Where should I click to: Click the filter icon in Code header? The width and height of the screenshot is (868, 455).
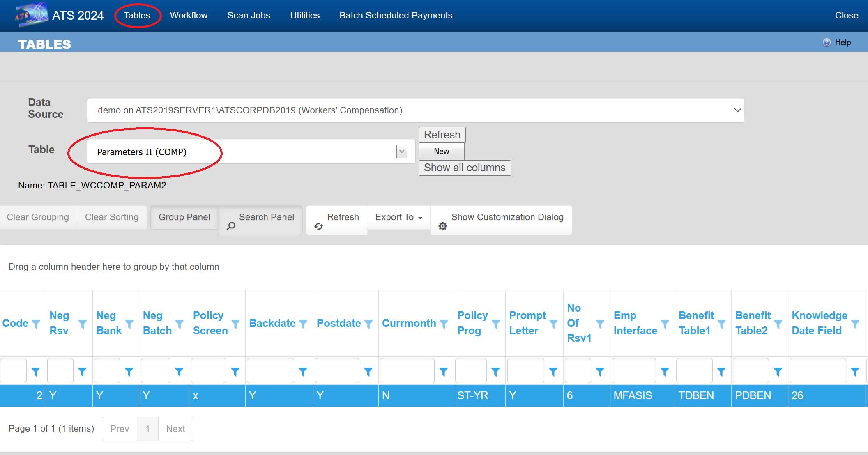36,324
